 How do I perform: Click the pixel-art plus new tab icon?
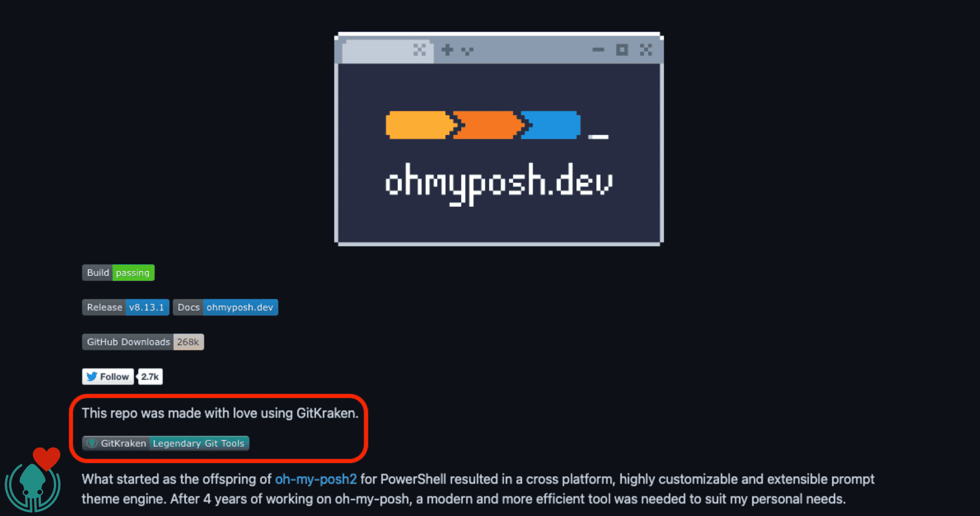(447, 50)
